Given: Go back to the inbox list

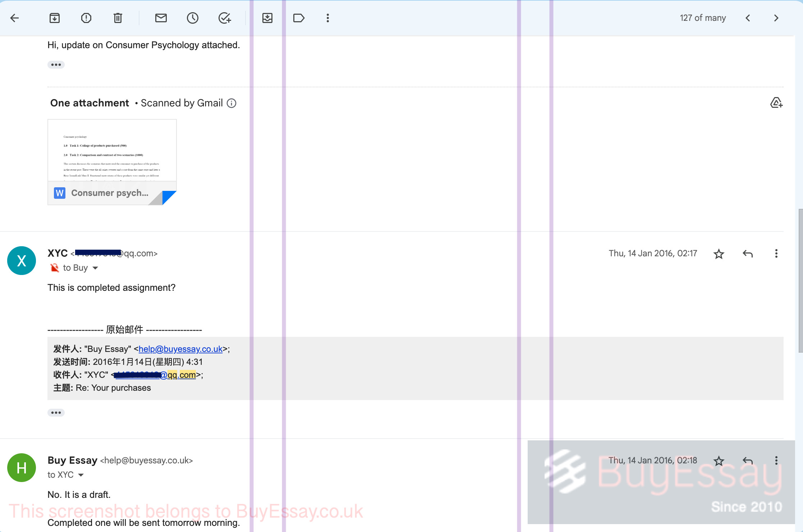Looking at the screenshot, I should [15, 18].
